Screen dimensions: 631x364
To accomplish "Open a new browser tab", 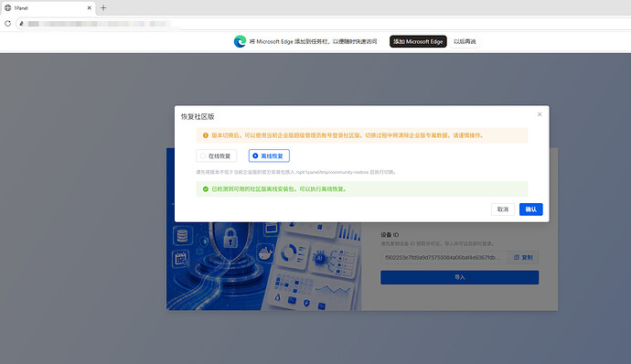I will [103, 7].
